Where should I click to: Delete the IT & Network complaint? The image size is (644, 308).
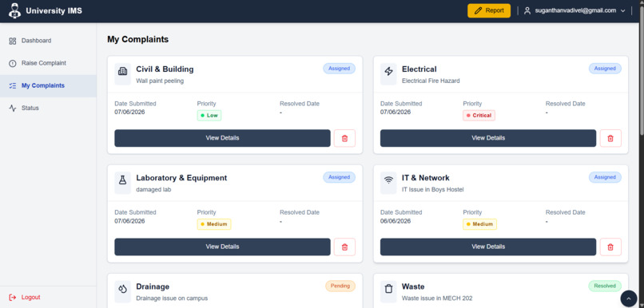coord(610,247)
